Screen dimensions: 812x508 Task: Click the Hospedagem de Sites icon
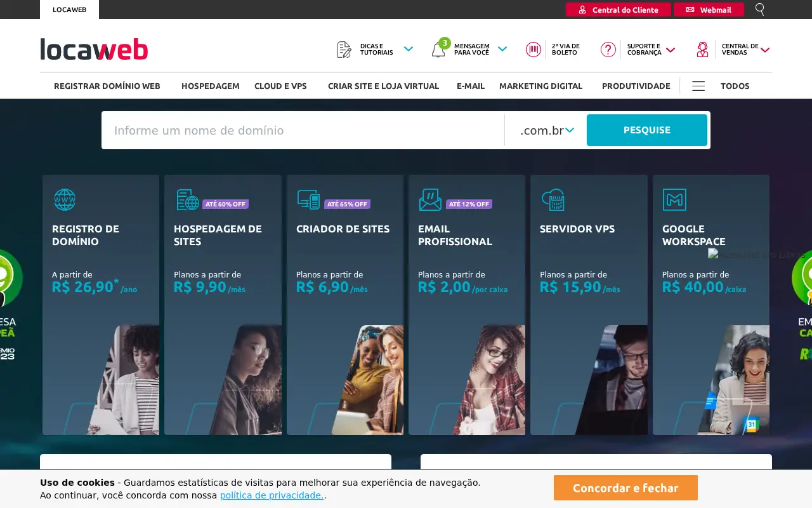pos(188,199)
